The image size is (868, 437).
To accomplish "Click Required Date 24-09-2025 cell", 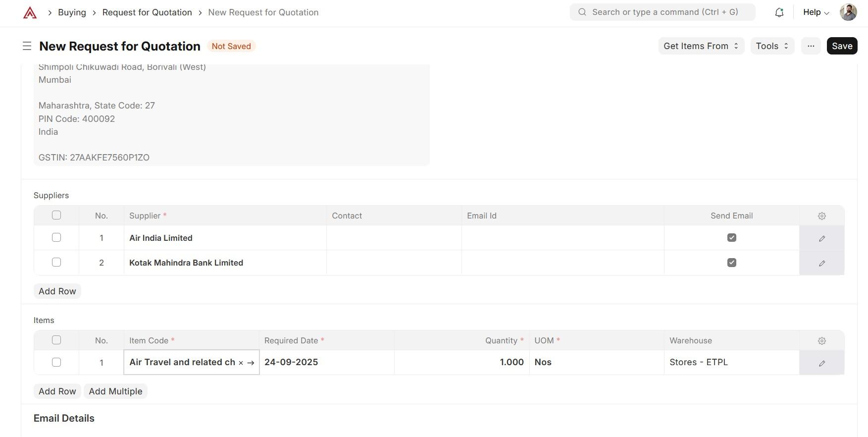I will pyautogui.click(x=327, y=362).
